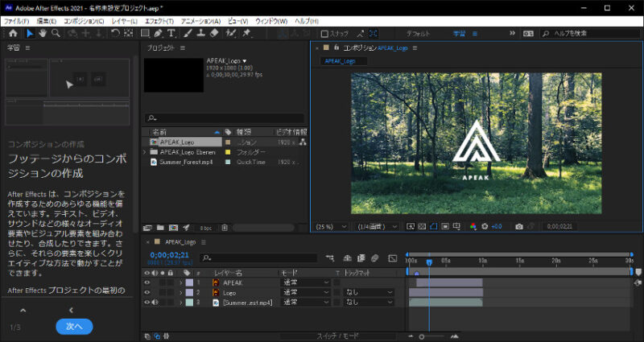Click label color swatch of Summer_Forest.mp4 layer

pyautogui.click(x=189, y=303)
